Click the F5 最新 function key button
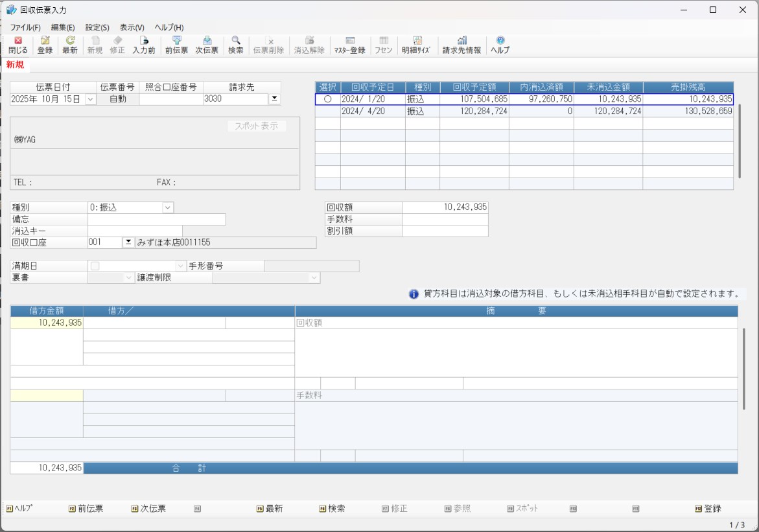 tap(270, 509)
